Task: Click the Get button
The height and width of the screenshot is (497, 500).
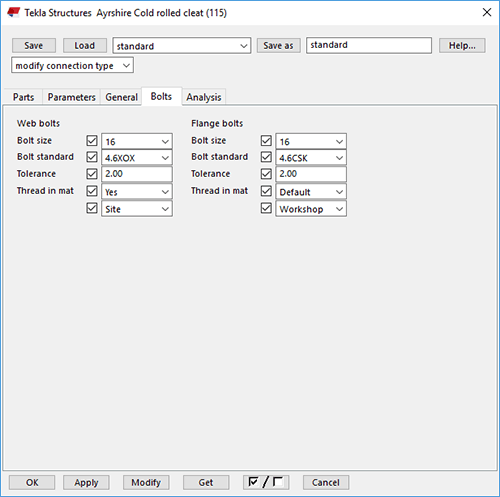Action: [206, 482]
